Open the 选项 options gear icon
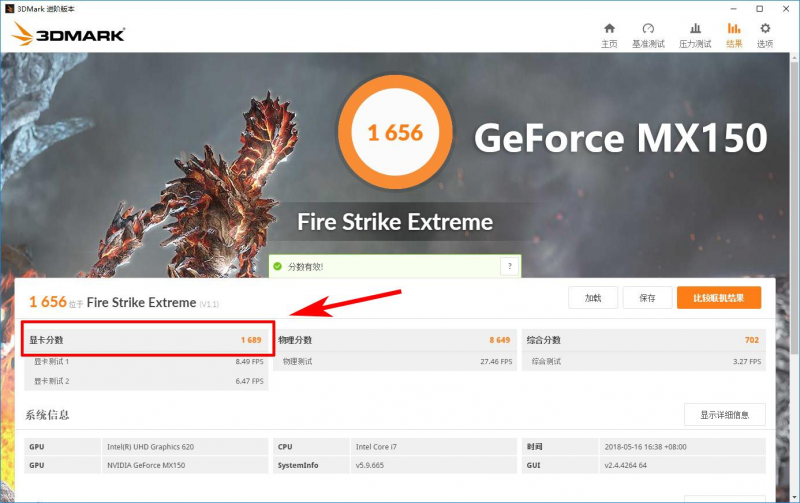The height and width of the screenshot is (503, 800). click(765, 29)
